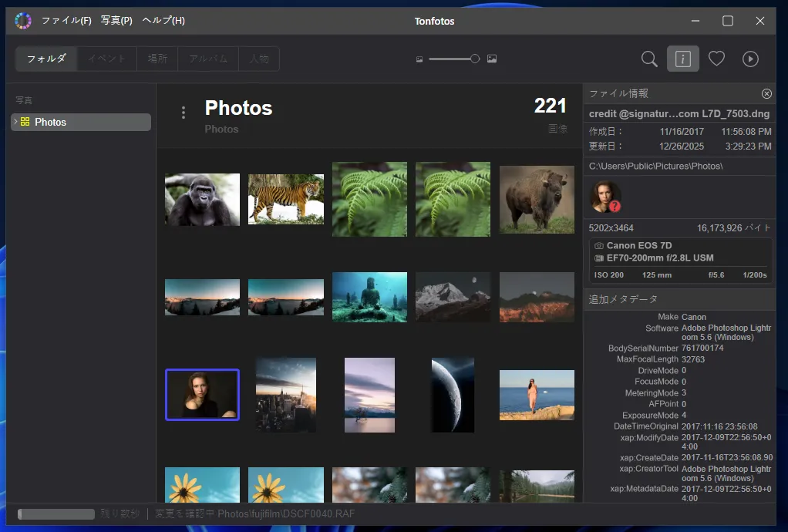Close the ファイル情報 panel

click(766, 93)
